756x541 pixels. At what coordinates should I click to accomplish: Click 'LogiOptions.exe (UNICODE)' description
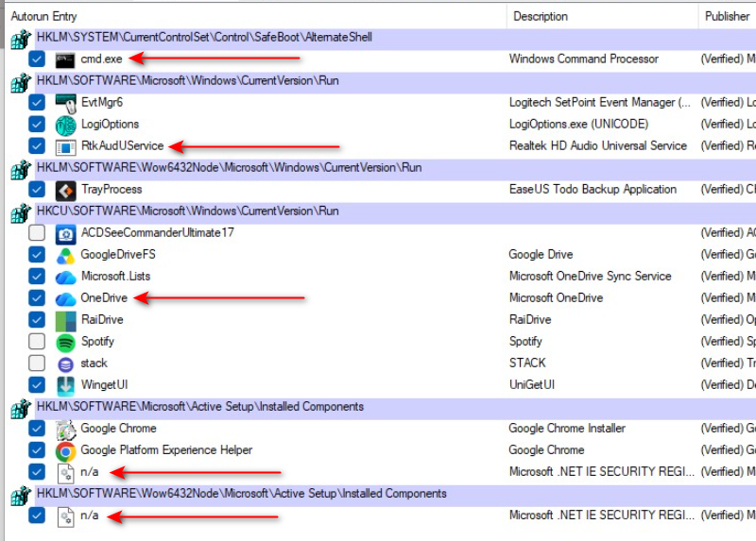(x=578, y=124)
